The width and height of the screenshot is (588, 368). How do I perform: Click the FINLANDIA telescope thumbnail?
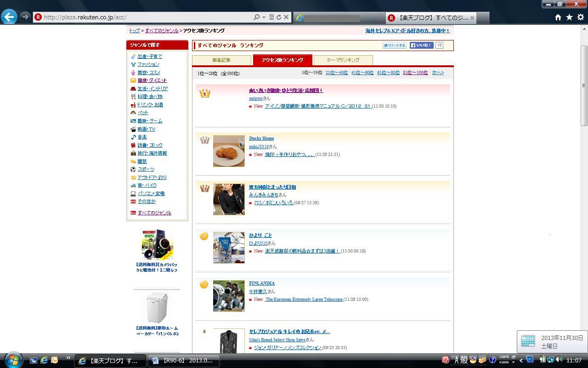pyautogui.click(x=229, y=296)
